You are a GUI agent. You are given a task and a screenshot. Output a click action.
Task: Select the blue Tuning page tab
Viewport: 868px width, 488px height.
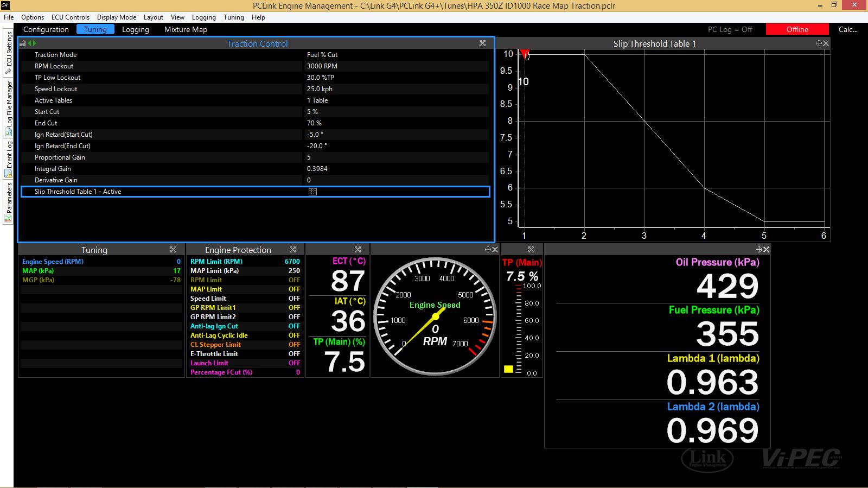[x=95, y=29]
